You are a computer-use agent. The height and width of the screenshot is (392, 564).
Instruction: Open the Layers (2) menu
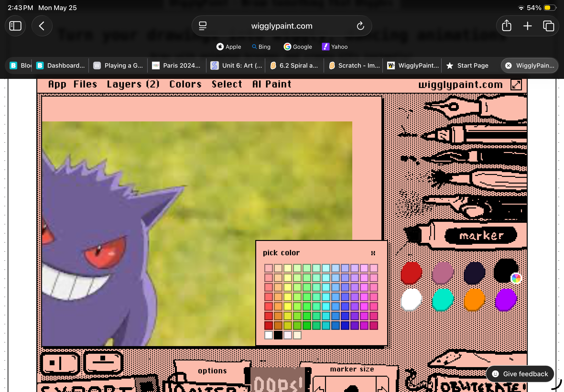pyautogui.click(x=133, y=84)
